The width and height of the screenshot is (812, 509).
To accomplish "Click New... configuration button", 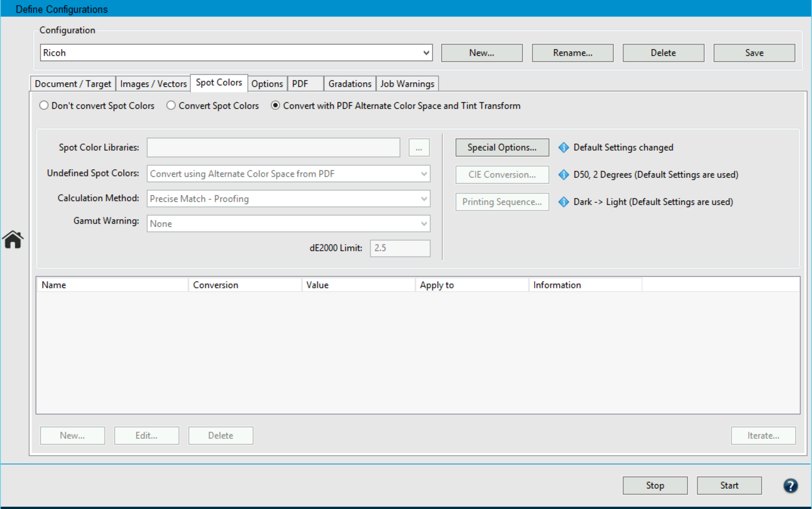I will tap(482, 53).
